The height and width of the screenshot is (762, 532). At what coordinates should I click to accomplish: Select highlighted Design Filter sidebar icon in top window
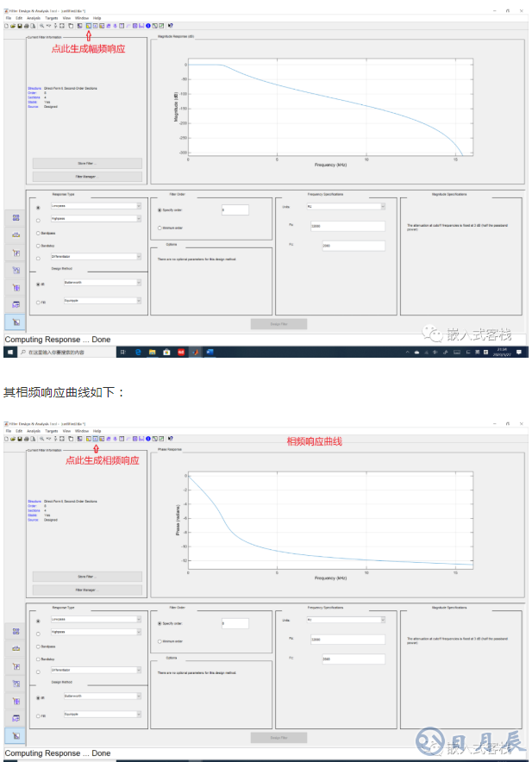(16, 322)
